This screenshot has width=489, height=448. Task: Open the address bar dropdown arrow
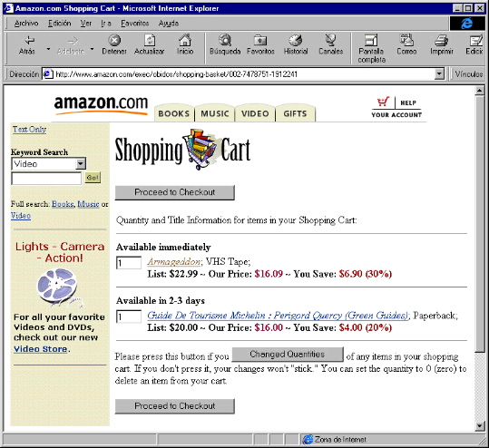[439, 74]
